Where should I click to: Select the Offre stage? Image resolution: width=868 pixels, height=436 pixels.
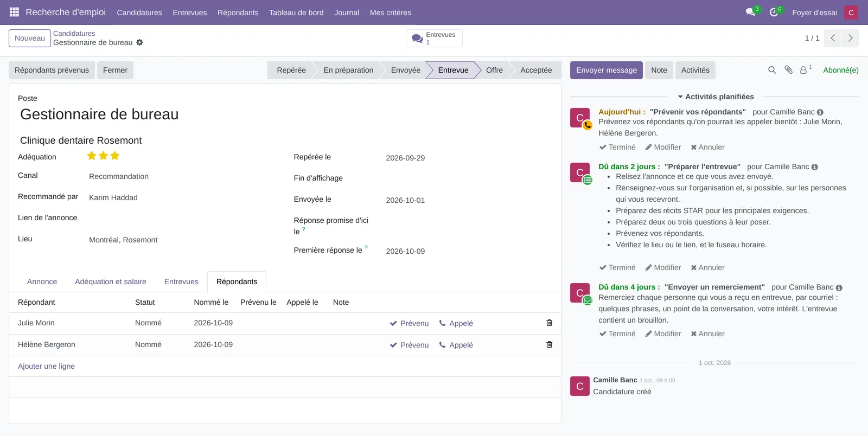click(494, 70)
